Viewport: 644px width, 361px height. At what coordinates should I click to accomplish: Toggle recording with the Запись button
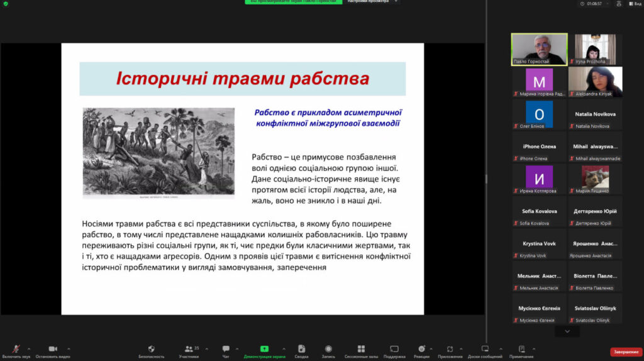328,348
